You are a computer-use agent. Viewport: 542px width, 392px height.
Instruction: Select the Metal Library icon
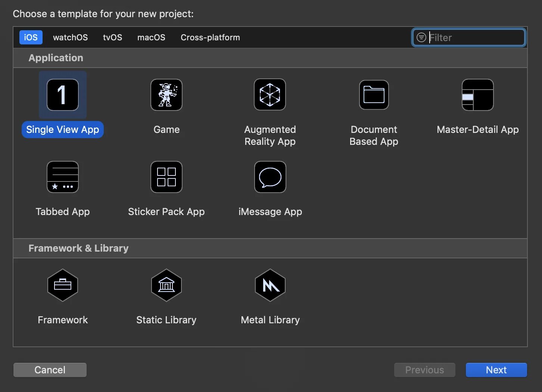[x=270, y=285]
